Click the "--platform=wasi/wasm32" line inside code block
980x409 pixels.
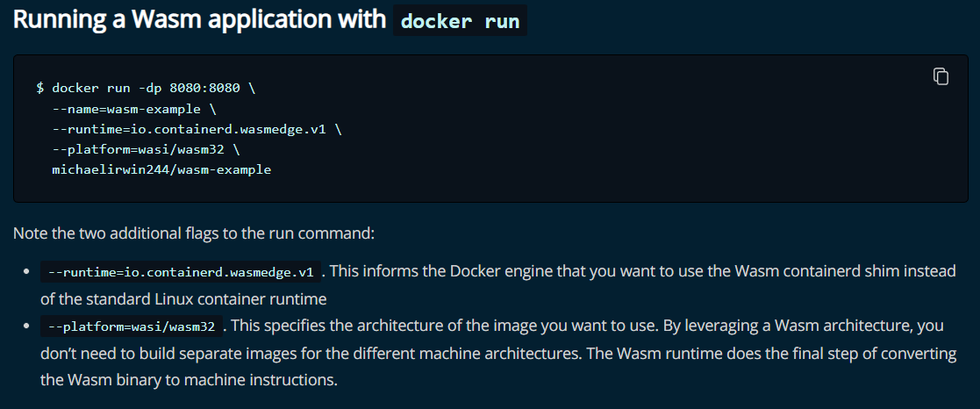click(x=147, y=150)
